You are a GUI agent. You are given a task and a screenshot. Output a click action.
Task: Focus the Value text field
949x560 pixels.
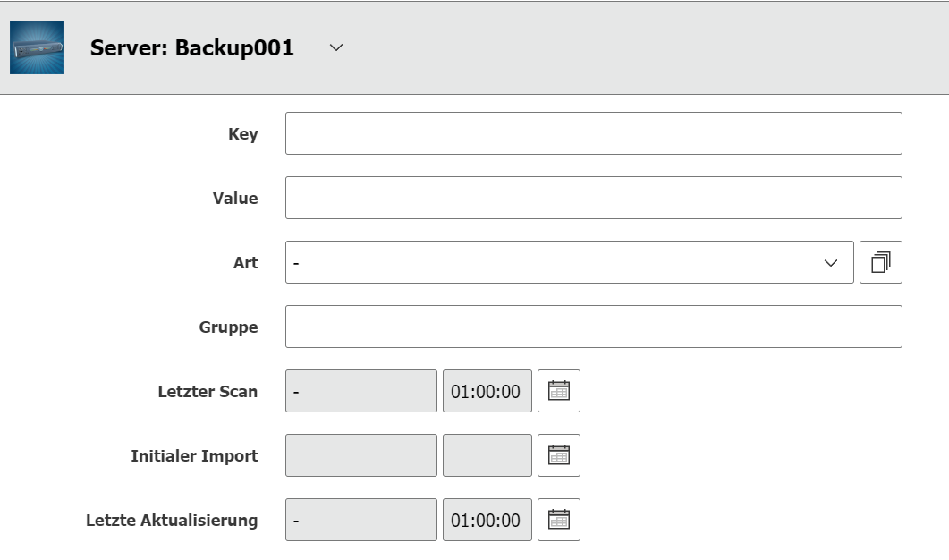pyautogui.click(x=594, y=198)
